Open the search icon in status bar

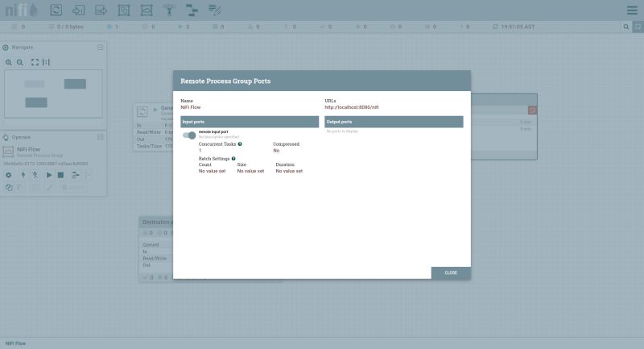click(x=626, y=27)
